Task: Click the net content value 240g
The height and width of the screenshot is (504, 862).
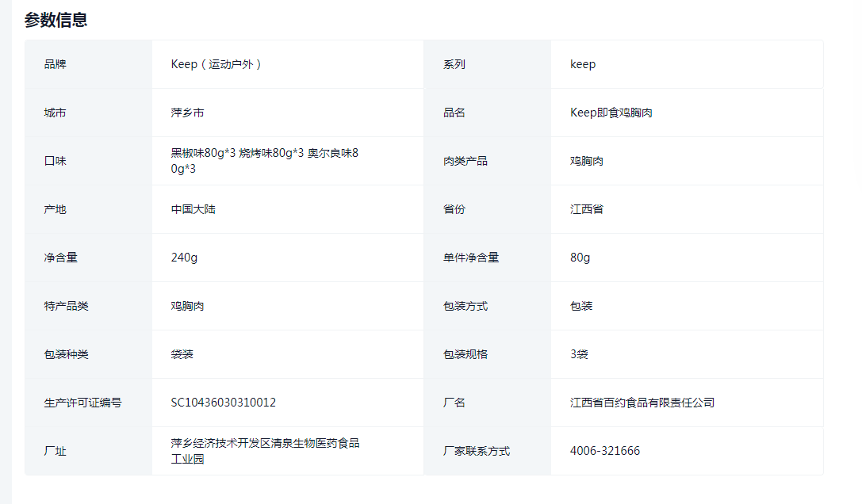Action: click(184, 258)
